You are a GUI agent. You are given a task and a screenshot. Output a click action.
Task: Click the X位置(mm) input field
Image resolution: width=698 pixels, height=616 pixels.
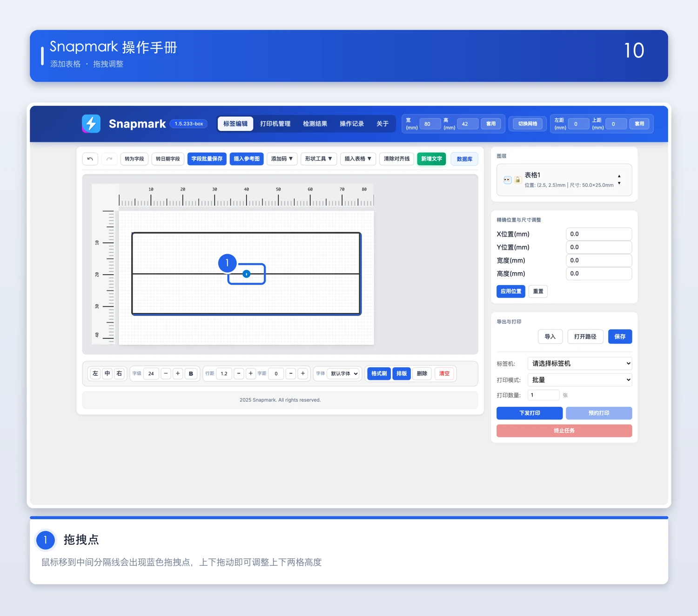click(599, 234)
